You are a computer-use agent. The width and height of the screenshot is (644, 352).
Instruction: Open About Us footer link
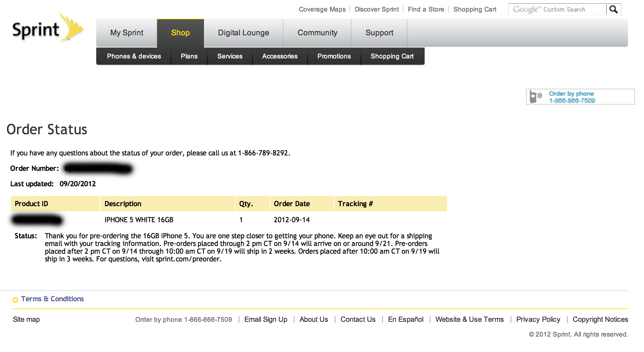(x=314, y=319)
